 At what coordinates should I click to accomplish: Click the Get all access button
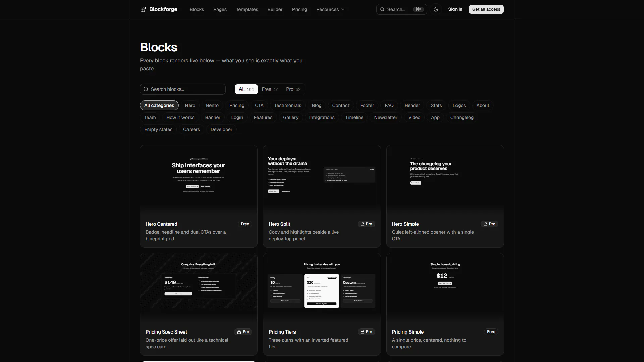click(486, 9)
